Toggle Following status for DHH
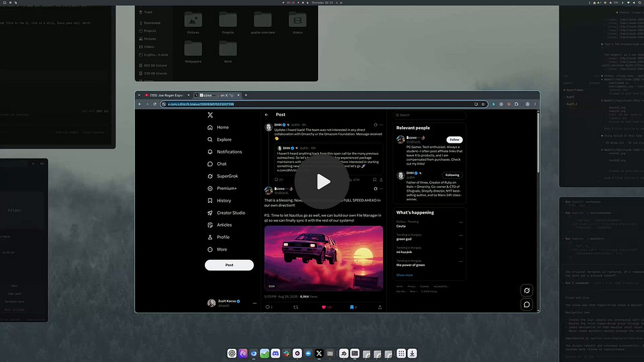 pos(452,175)
